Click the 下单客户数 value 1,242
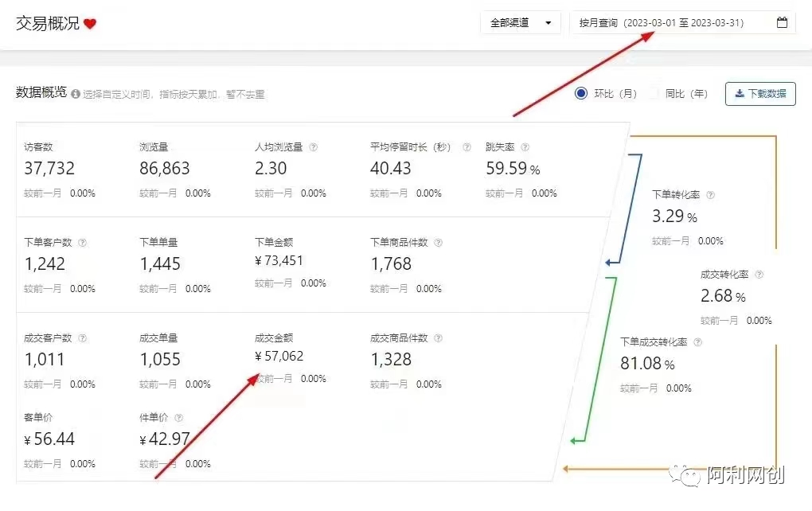The image size is (812, 511). coord(45,264)
